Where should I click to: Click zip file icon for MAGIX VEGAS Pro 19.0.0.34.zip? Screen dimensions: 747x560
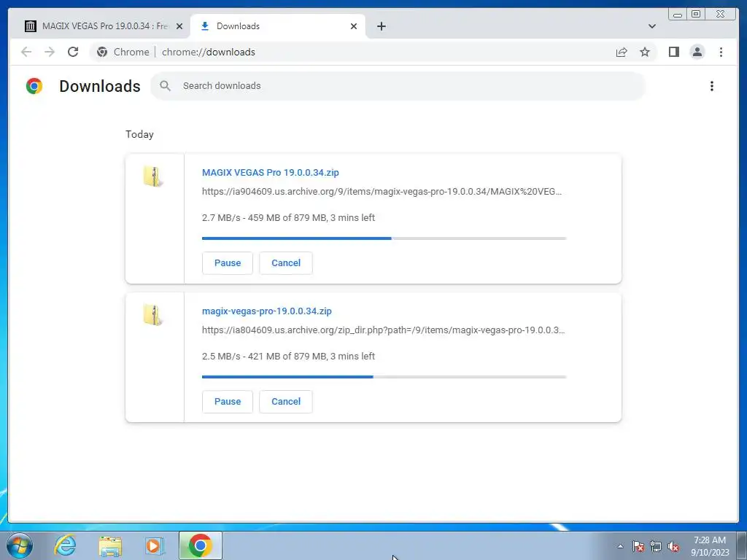(x=152, y=176)
